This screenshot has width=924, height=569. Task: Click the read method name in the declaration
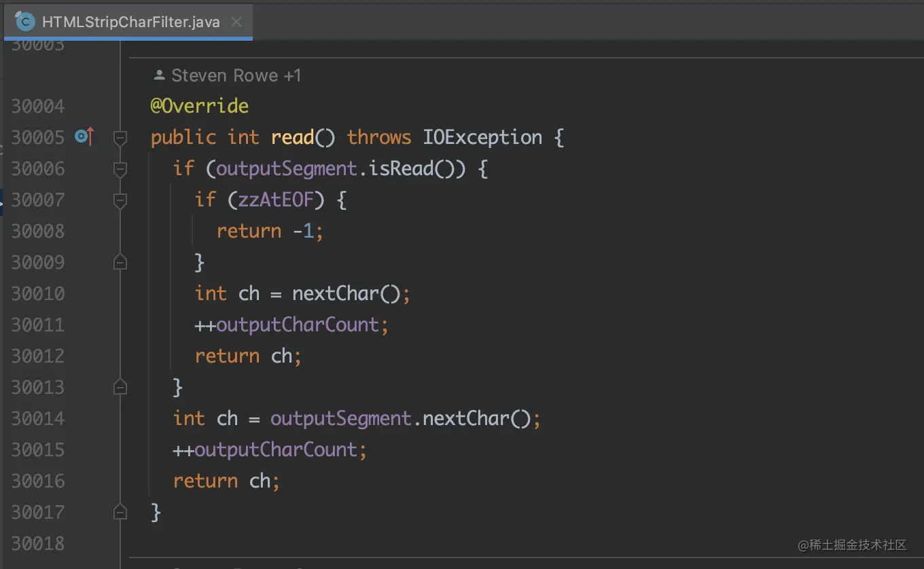point(292,137)
